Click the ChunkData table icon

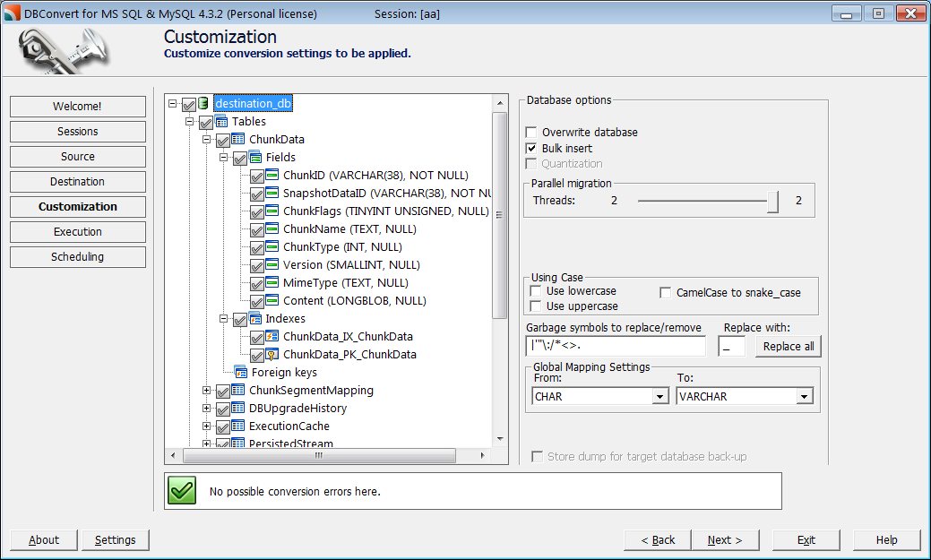click(238, 139)
